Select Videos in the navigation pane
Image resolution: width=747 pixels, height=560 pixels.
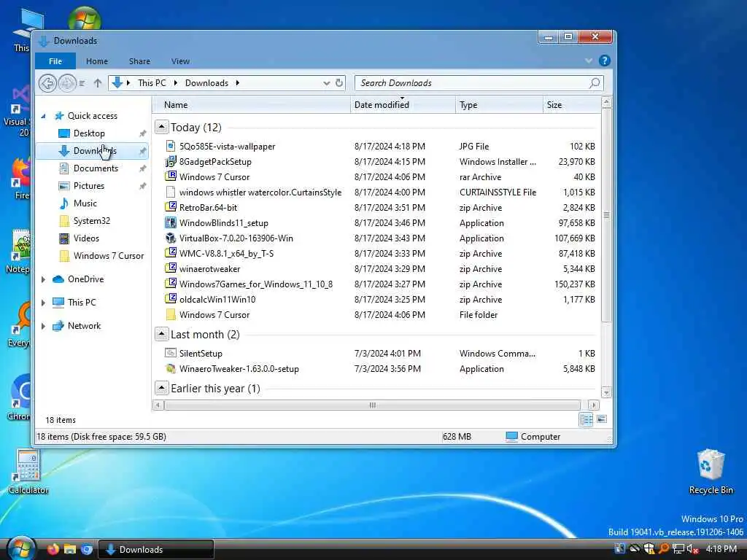point(86,238)
